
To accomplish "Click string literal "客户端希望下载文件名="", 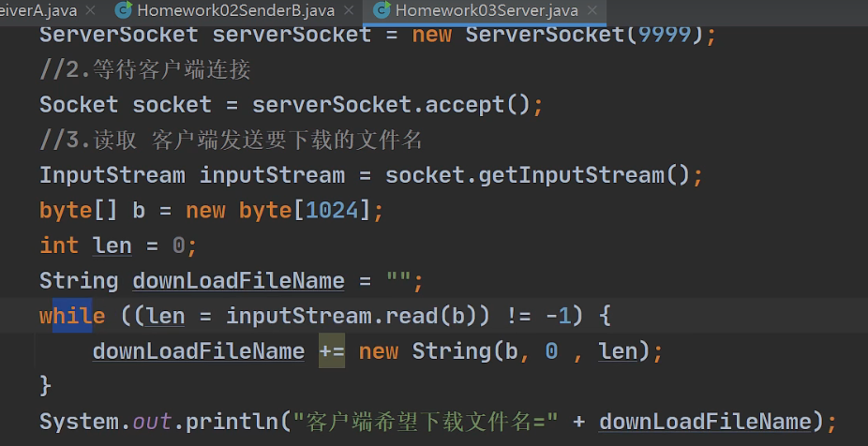I will coord(425,422).
